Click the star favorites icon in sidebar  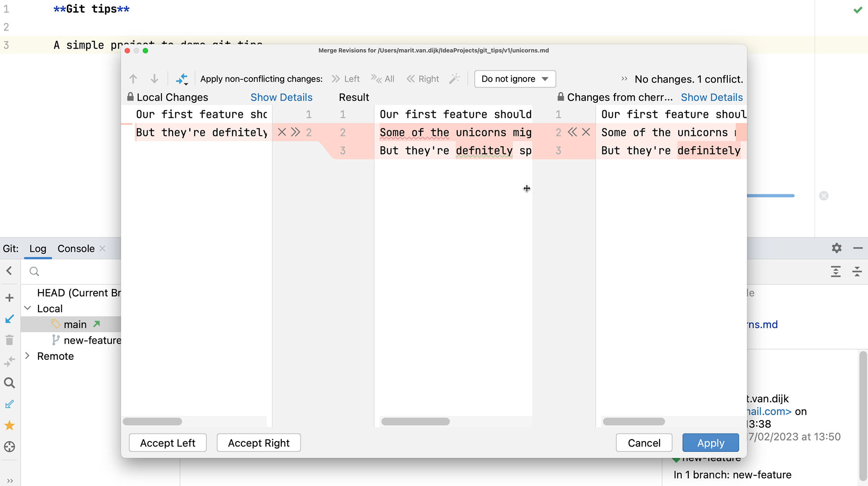click(x=9, y=425)
